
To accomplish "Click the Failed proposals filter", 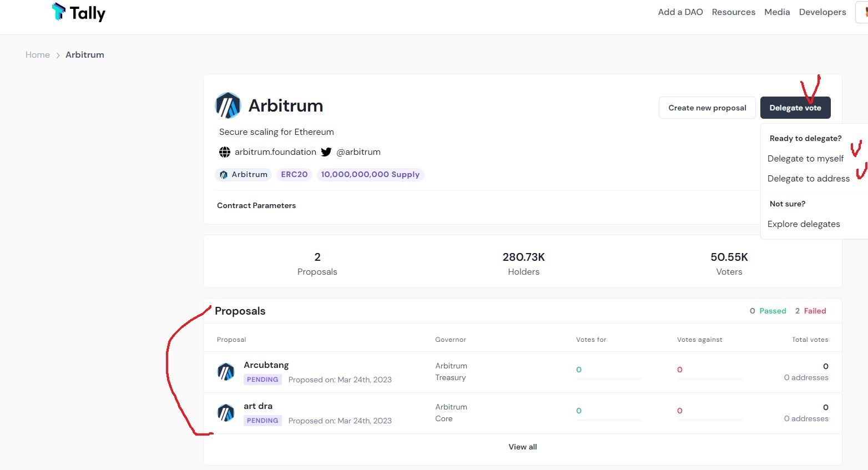I will click(811, 311).
